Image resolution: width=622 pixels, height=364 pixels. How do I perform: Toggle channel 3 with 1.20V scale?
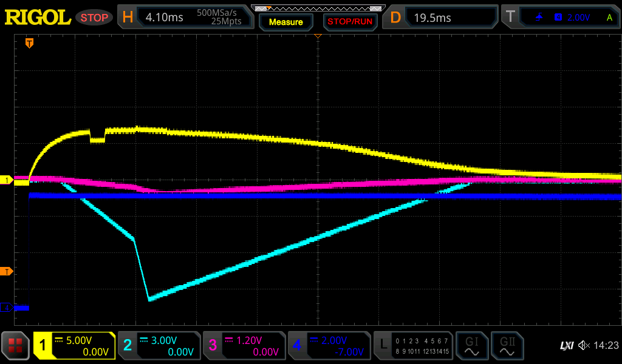point(243,346)
